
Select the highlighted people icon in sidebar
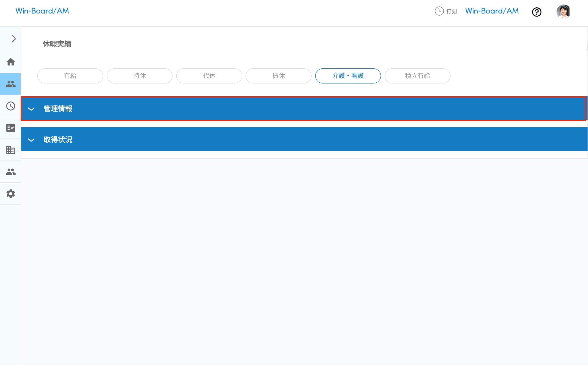(11, 84)
